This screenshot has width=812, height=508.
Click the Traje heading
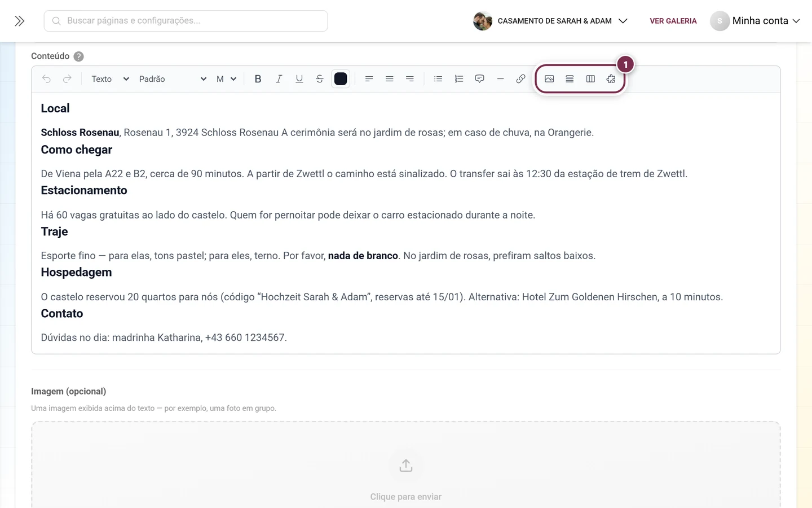pos(54,231)
